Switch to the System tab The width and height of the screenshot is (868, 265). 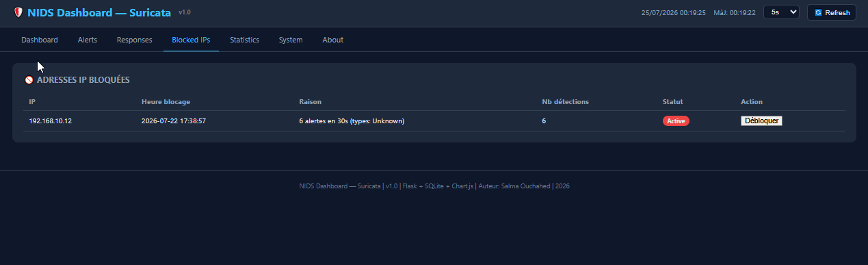coord(291,40)
